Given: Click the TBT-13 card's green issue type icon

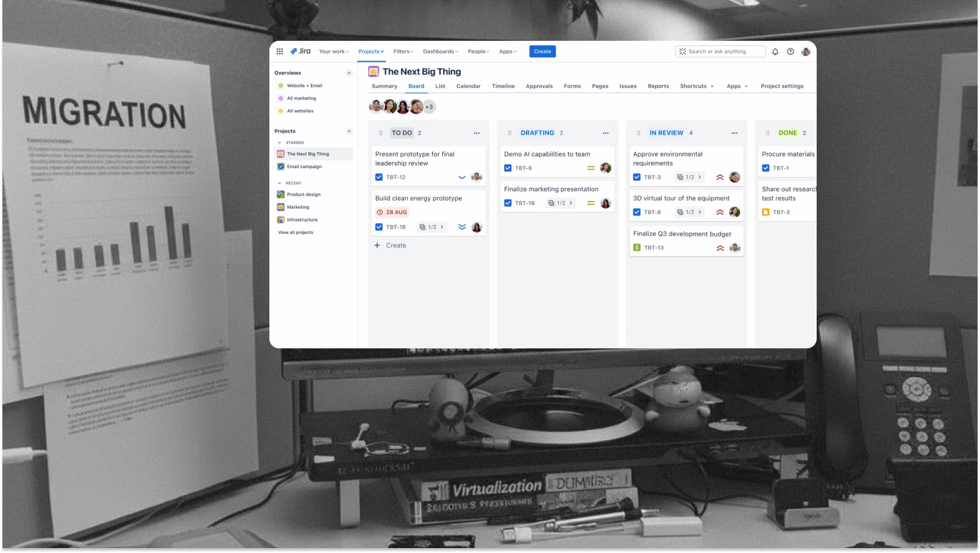Looking at the screenshot, I should (637, 248).
